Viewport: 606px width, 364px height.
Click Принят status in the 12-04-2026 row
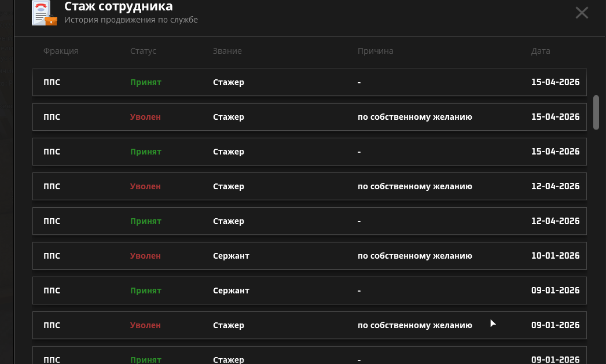coord(145,221)
